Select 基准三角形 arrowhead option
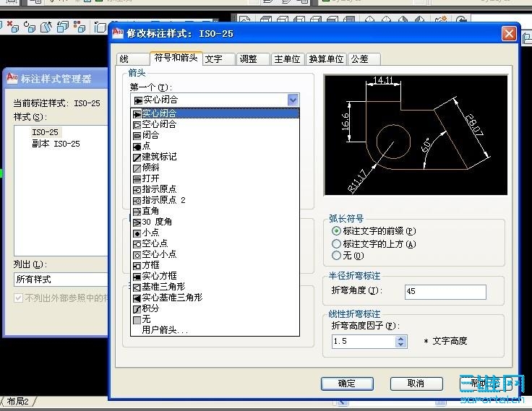This screenshot has width=532, height=411. (x=215, y=287)
